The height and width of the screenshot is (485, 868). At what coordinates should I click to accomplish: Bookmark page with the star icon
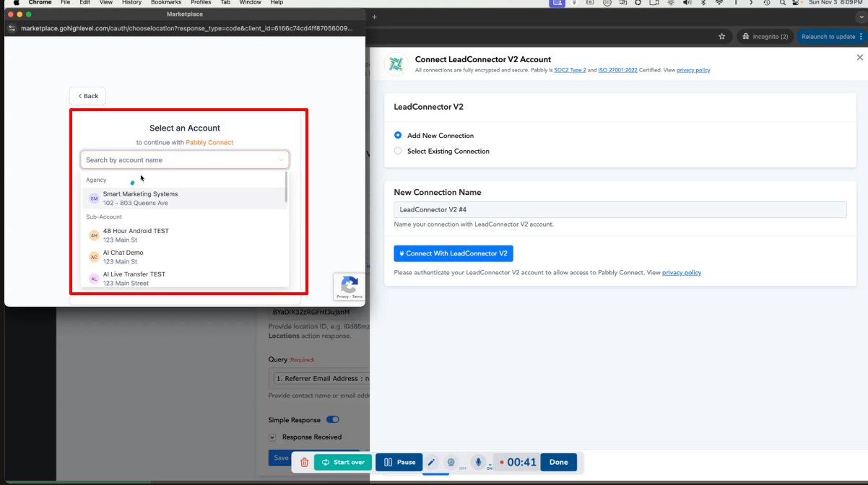click(x=721, y=36)
